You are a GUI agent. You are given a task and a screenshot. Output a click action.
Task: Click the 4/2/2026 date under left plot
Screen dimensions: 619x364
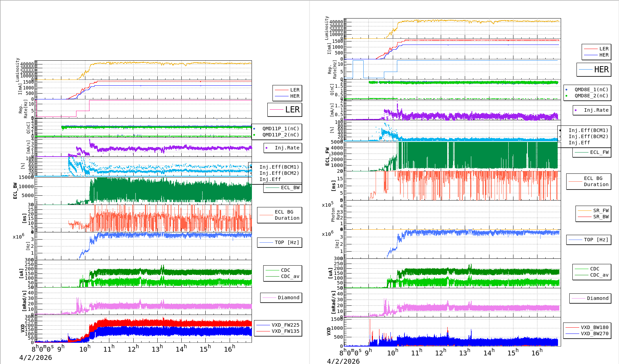(x=36, y=357)
